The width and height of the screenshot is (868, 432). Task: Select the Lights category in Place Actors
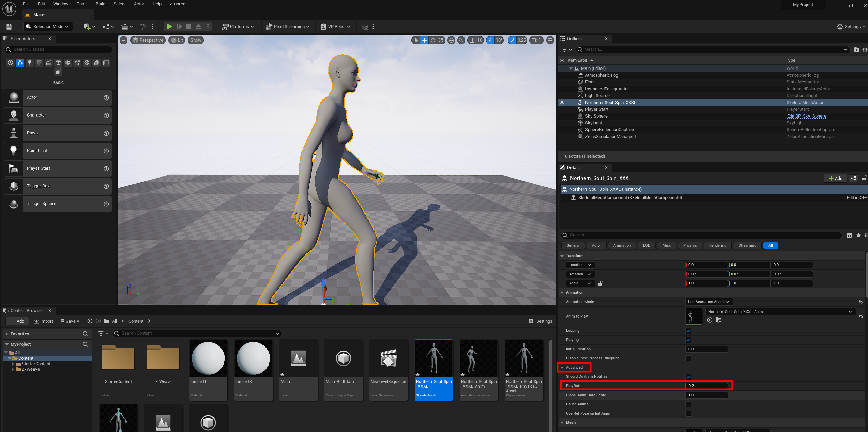pos(30,63)
